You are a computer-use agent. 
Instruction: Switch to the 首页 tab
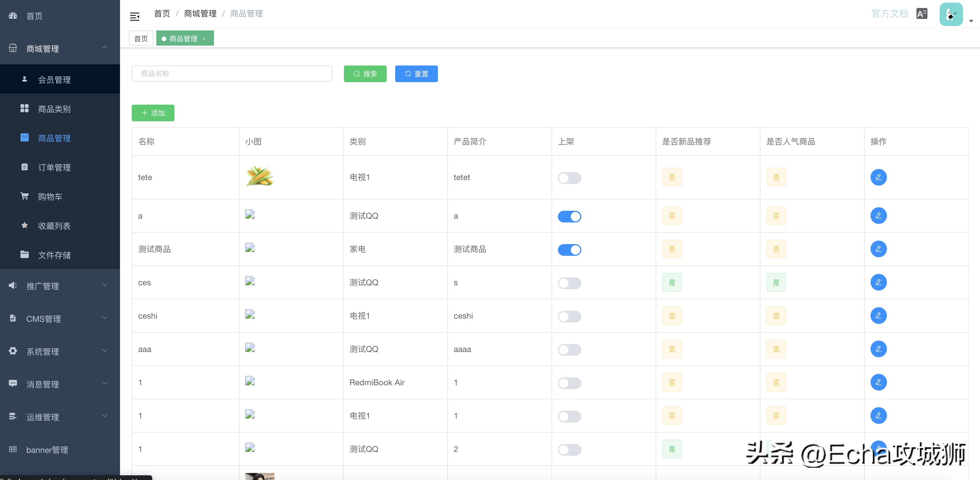click(x=141, y=38)
